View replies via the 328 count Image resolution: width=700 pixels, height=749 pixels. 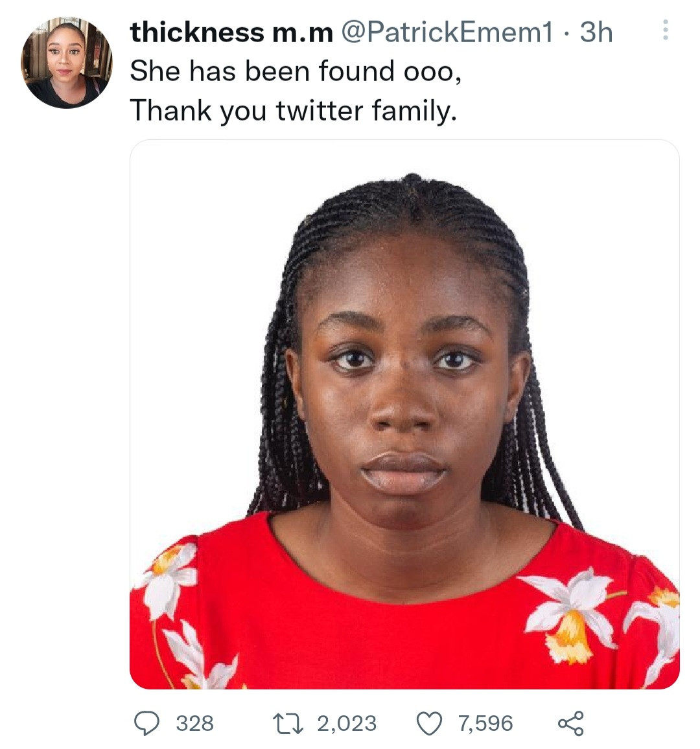tap(194, 723)
